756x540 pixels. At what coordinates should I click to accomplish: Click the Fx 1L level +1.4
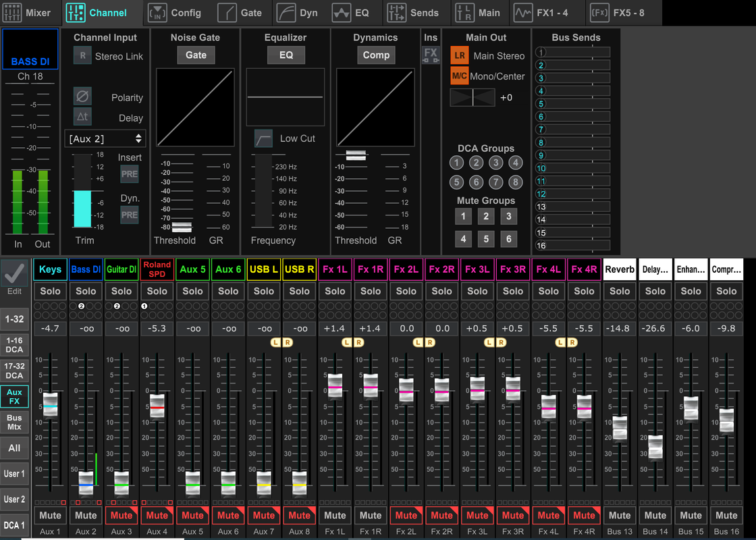[335, 328]
